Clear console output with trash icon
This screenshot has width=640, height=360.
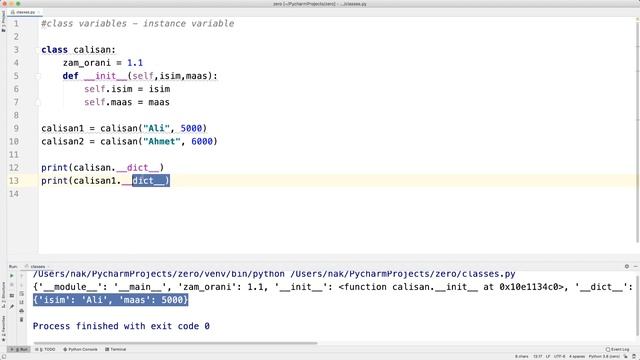tap(22, 320)
